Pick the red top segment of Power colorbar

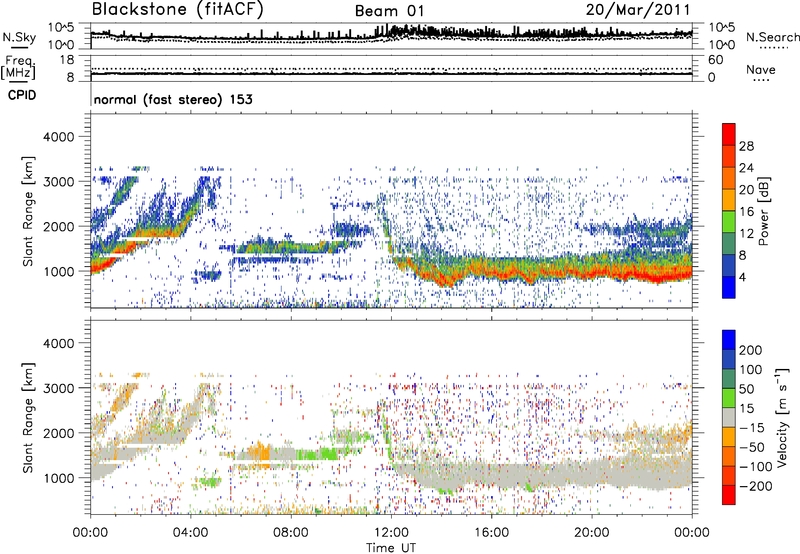(729, 135)
